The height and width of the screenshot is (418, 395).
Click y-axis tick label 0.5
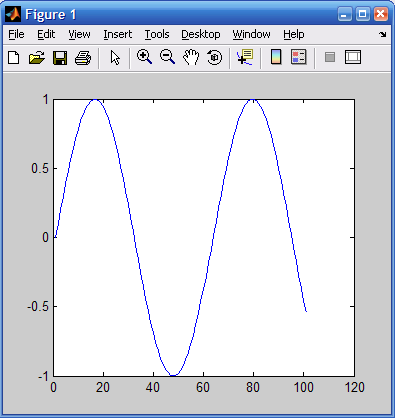(x=40, y=168)
